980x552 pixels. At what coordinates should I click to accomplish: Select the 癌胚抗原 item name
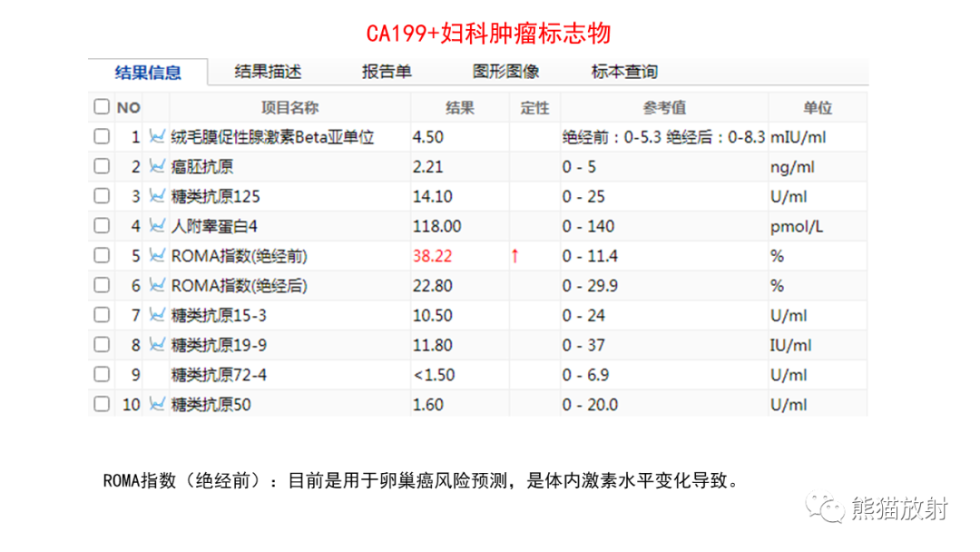tap(201, 167)
